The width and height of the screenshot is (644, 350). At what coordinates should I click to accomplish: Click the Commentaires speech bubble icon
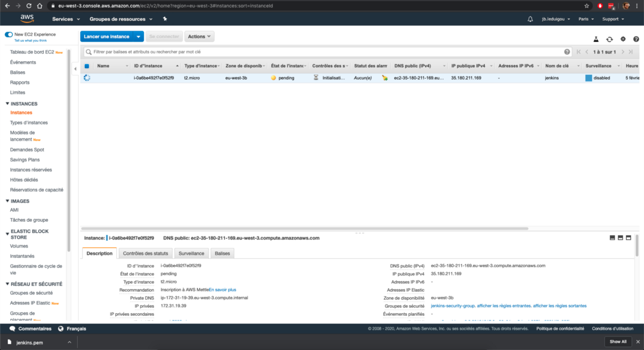pyautogui.click(x=12, y=329)
